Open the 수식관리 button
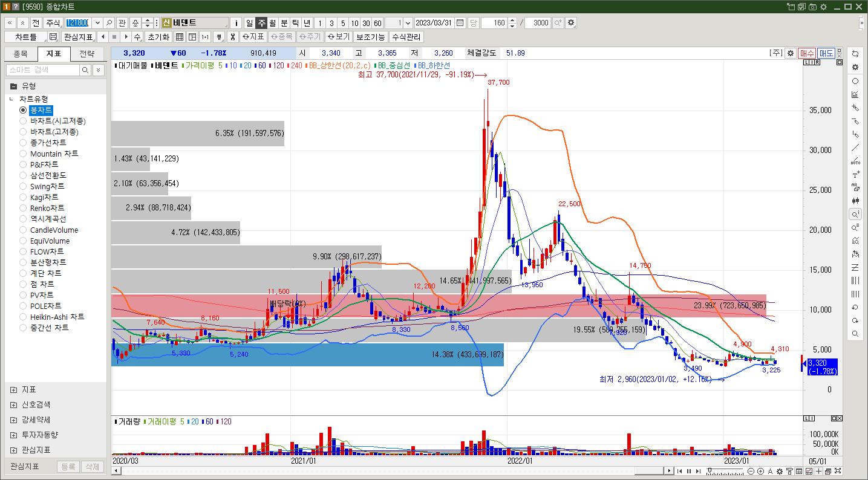868x480 pixels. (x=406, y=37)
